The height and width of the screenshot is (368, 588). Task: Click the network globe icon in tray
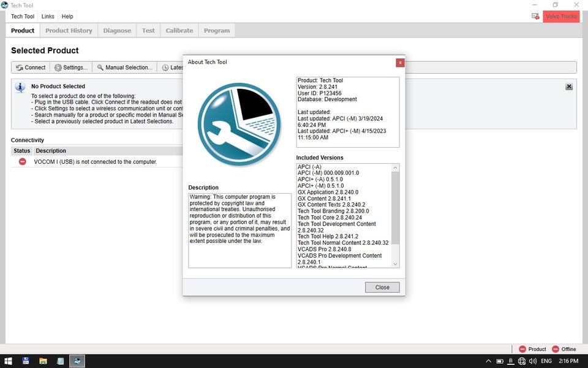(522, 361)
